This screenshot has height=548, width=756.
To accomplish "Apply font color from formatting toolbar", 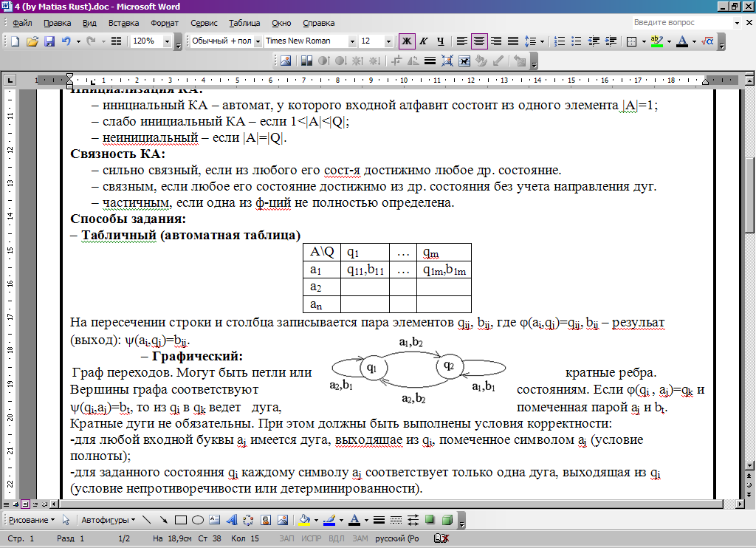I will [x=681, y=41].
